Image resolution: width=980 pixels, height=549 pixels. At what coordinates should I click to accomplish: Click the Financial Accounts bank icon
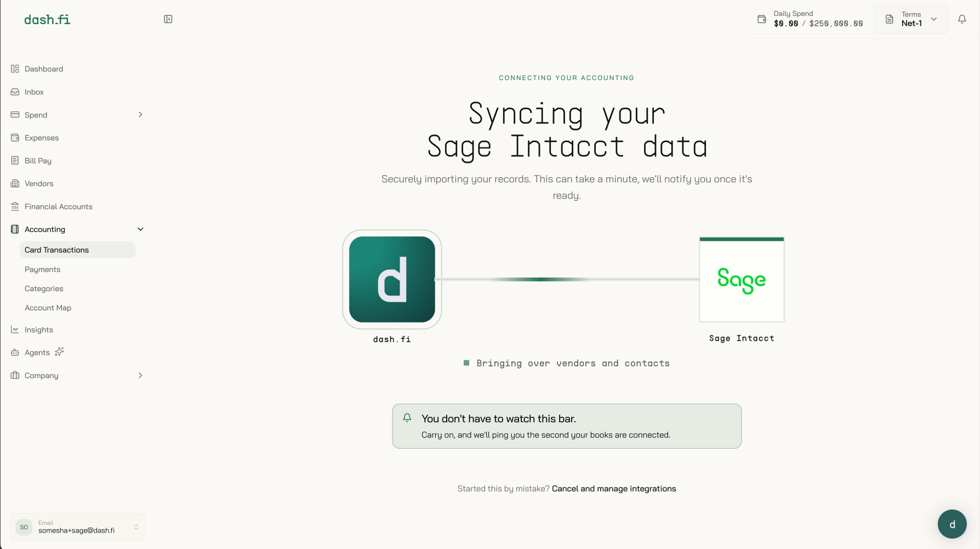15,207
